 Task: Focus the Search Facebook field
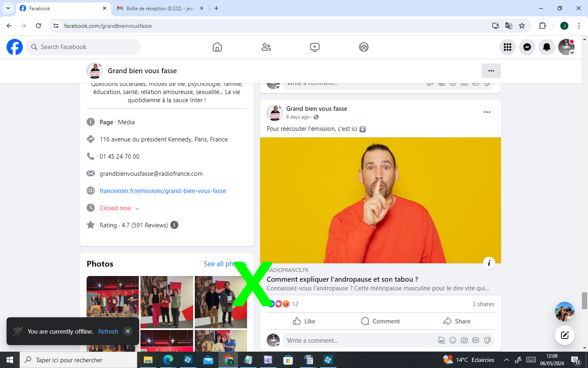coord(83,47)
